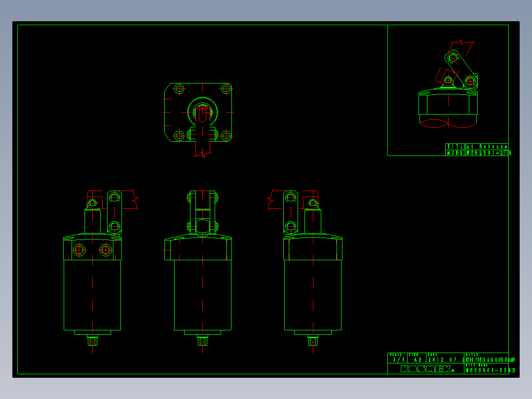Select the released-position inset view
This screenshot has height=399, width=532.
tap(448, 84)
